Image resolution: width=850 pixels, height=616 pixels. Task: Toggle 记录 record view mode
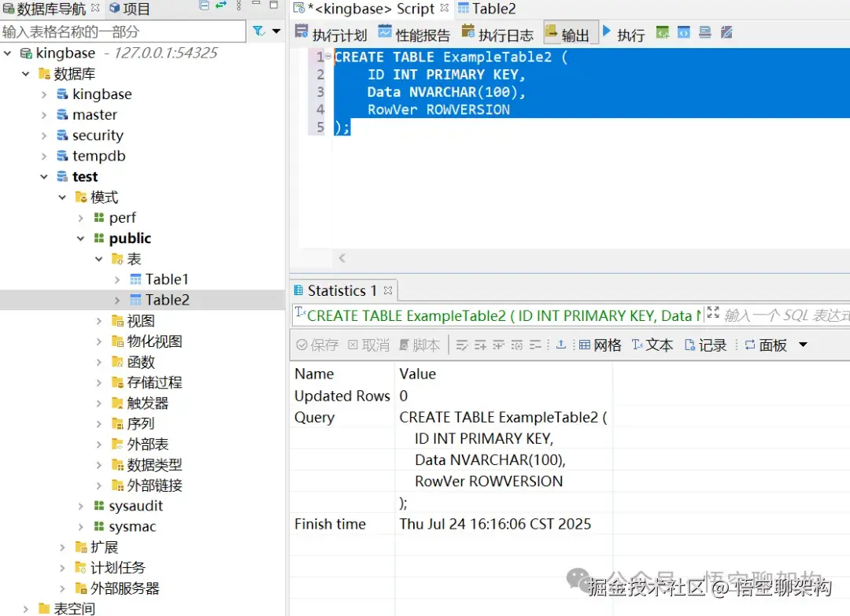tap(706, 345)
